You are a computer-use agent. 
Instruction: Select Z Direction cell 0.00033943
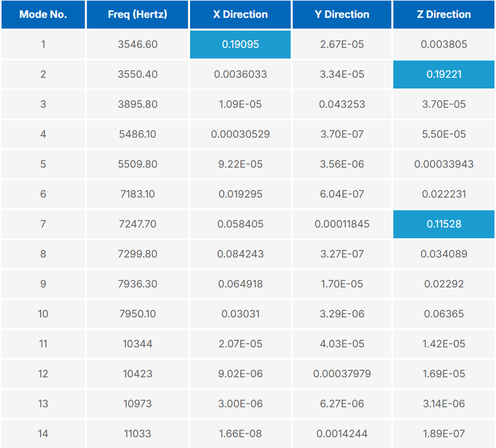pos(444,164)
